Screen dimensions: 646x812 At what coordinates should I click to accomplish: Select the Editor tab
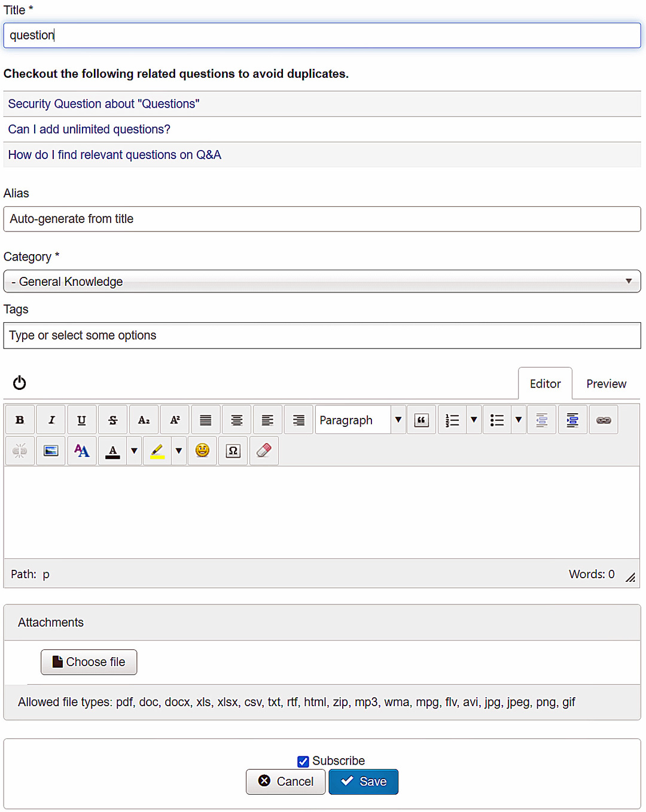click(x=545, y=384)
